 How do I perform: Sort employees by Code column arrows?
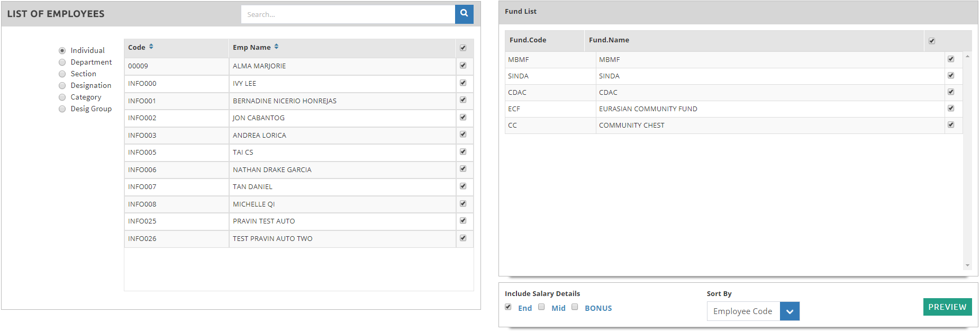pos(151,47)
